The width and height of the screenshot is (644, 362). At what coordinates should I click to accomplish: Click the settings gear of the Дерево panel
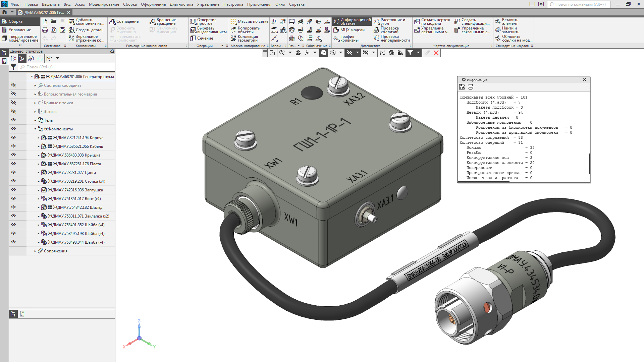click(112, 51)
